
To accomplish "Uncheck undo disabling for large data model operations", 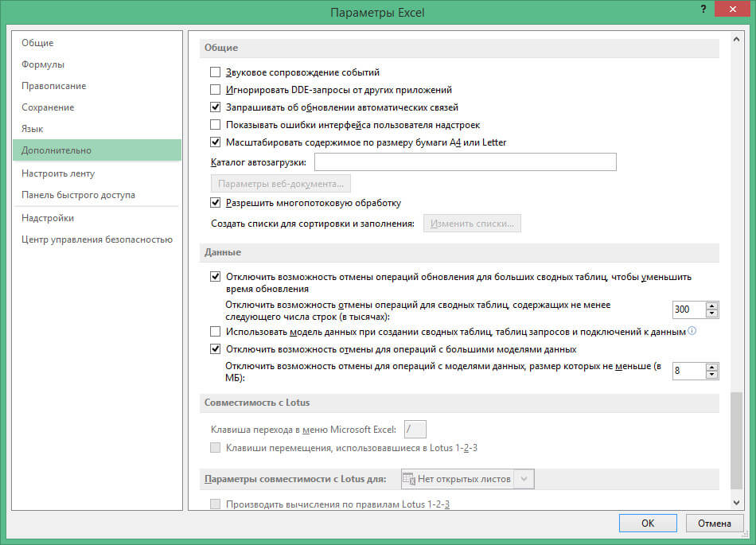I will click(215, 348).
